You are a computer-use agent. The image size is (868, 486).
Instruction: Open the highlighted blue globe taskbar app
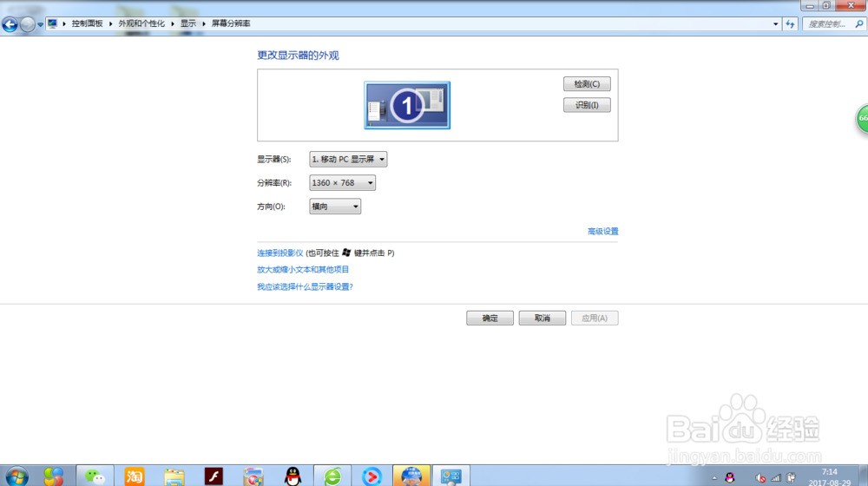pos(411,476)
